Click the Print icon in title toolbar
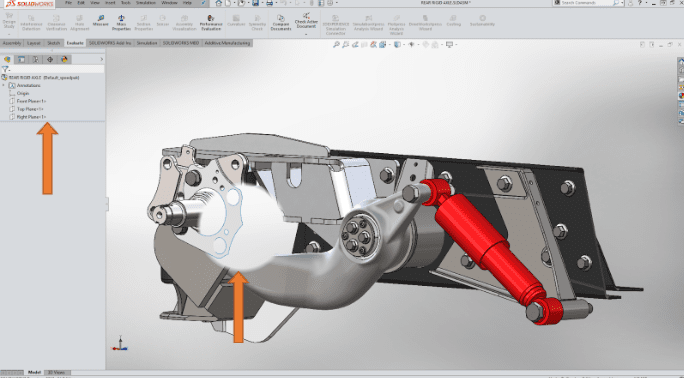Image resolution: width=684 pixels, height=378 pixels. (x=270, y=3)
